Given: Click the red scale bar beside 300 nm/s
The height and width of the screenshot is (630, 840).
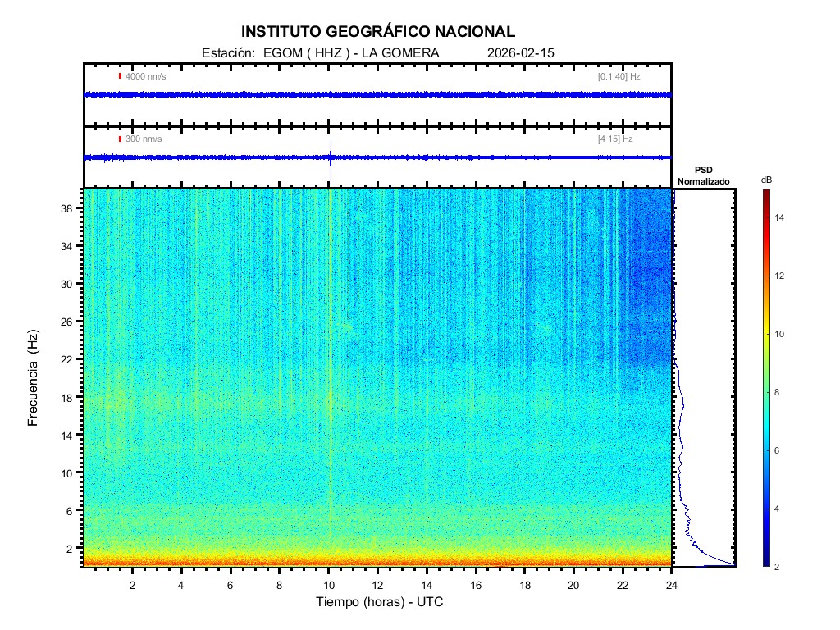Looking at the screenshot, I should 120,139.
